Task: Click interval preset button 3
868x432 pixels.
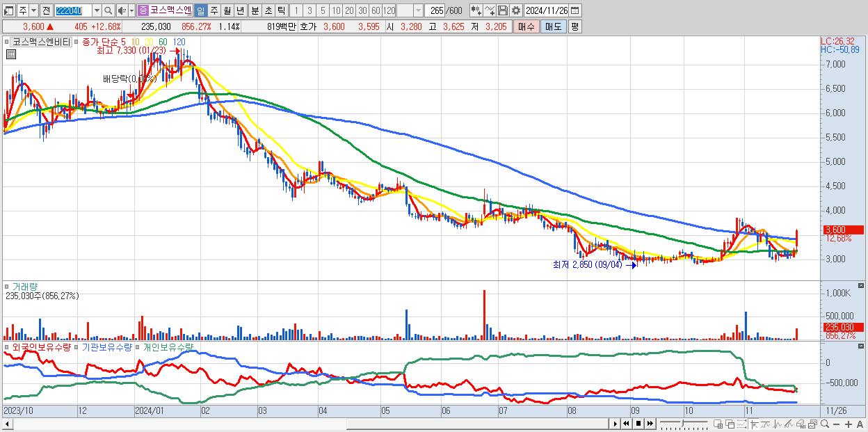Action: (x=310, y=10)
